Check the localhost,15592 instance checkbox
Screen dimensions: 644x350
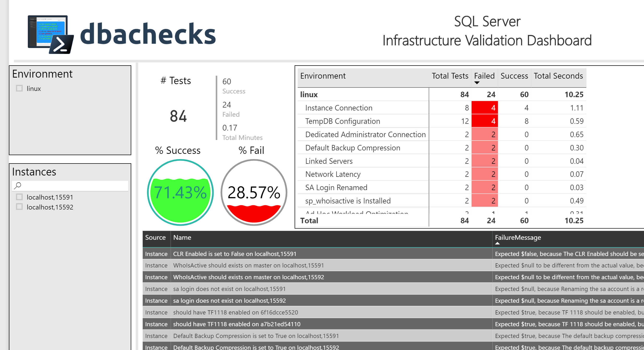19,207
